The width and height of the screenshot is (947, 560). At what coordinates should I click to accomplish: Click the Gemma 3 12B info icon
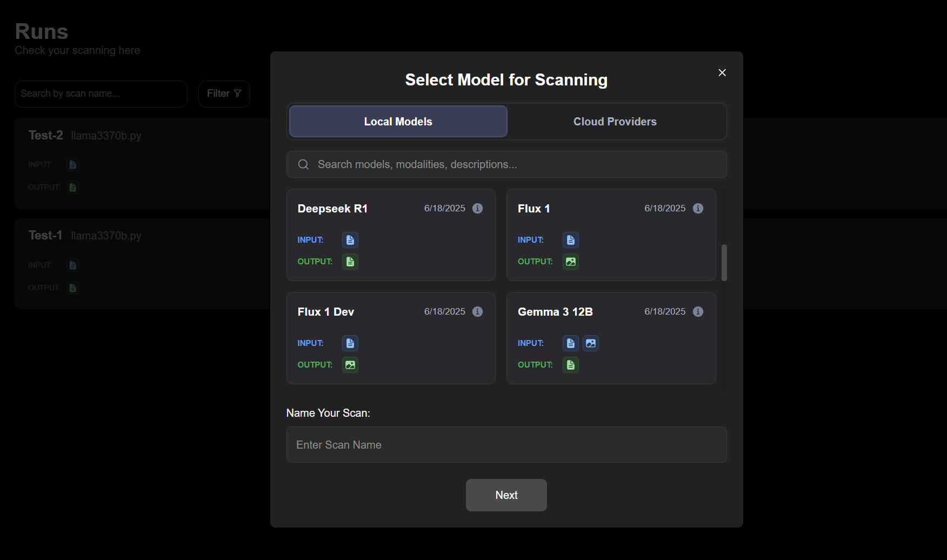[x=698, y=311]
